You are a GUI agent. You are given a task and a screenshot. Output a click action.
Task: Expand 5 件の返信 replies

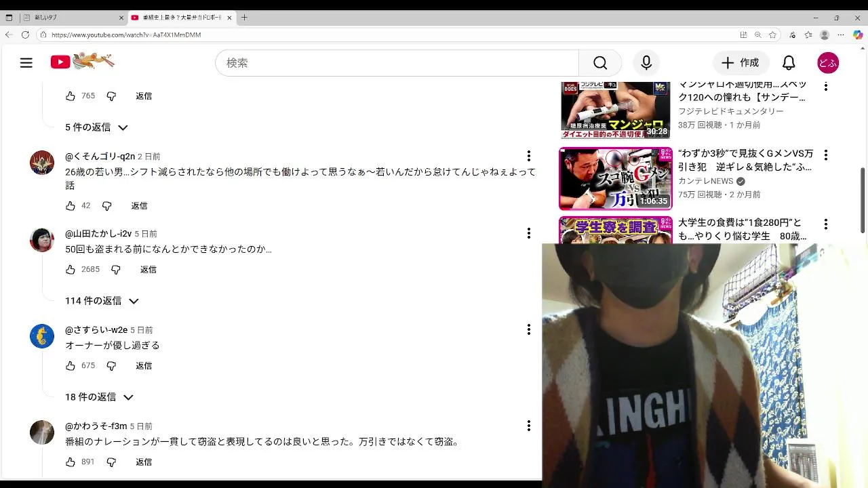click(x=96, y=127)
